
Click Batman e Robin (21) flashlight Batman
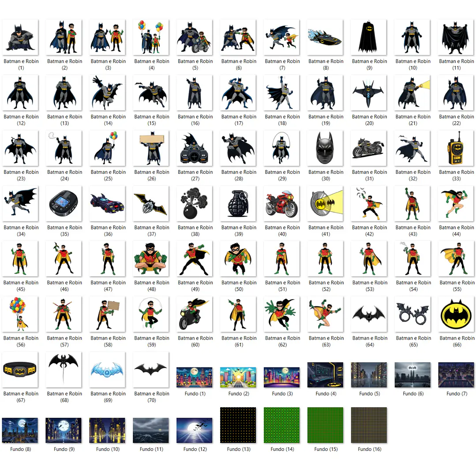pos(412,93)
